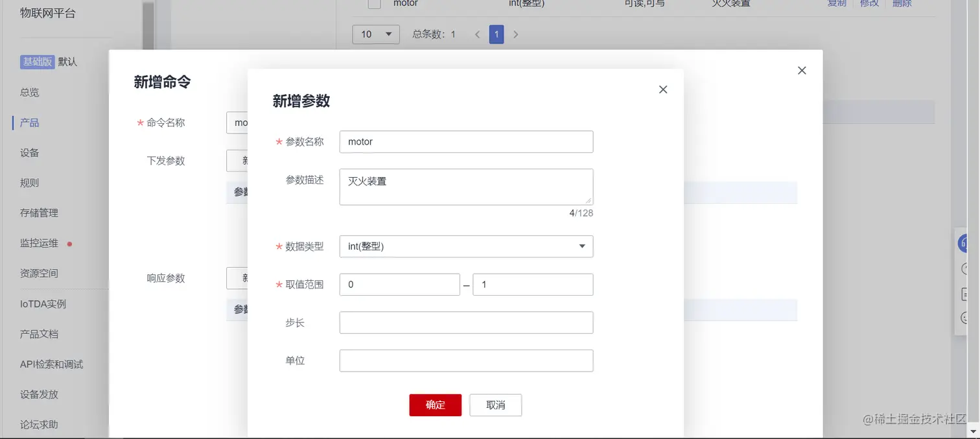Open 资源空间 sidebar item
The height and width of the screenshot is (439, 980).
pyautogui.click(x=39, y=273)
